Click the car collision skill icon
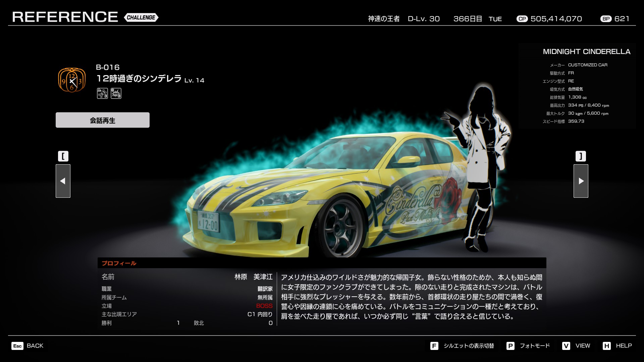The height and width of the screenshot is (362, 644). [102, 93]
